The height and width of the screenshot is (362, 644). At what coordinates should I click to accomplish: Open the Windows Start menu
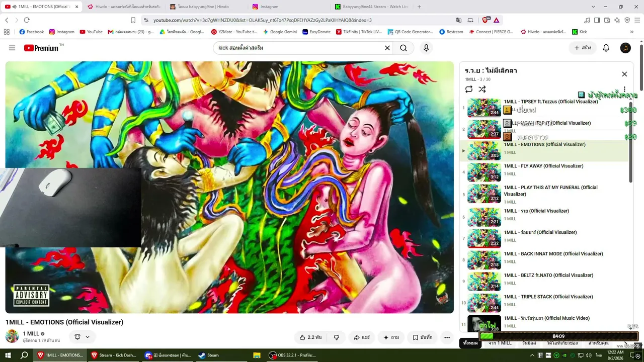[8, 355]
